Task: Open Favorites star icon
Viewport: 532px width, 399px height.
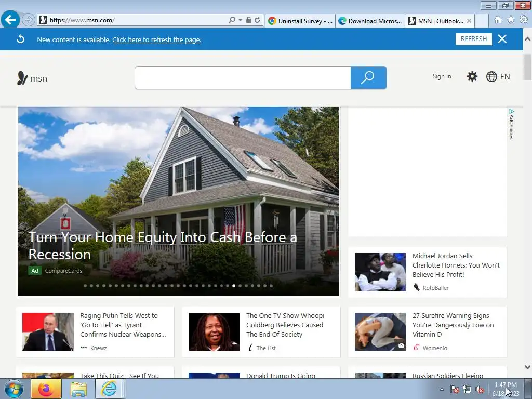Action: coord(511,20)
